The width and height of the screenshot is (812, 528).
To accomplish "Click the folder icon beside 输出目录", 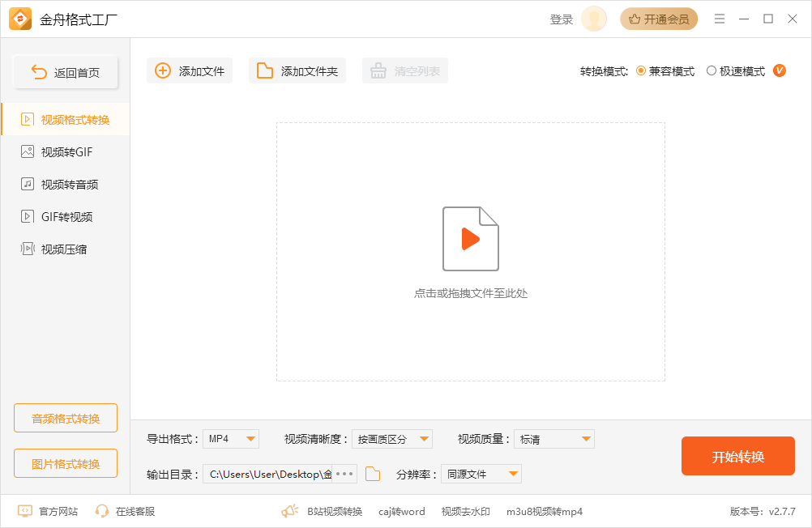I will tap(372, 474).
